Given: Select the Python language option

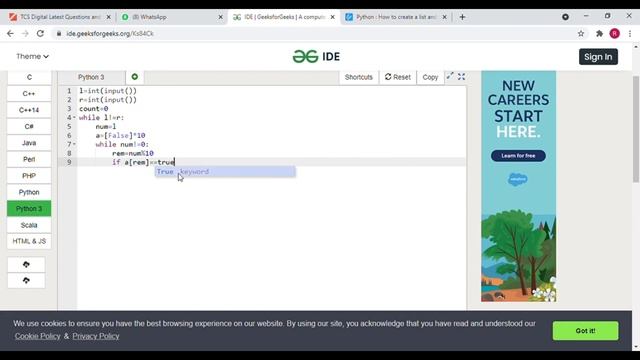Looking at the screenshot, I should point(29,192).
